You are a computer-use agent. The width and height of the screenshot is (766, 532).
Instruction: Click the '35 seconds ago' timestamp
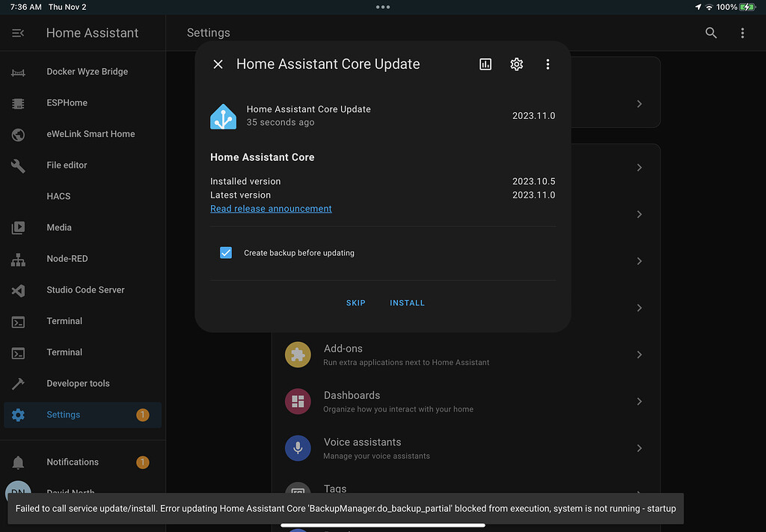281,122
